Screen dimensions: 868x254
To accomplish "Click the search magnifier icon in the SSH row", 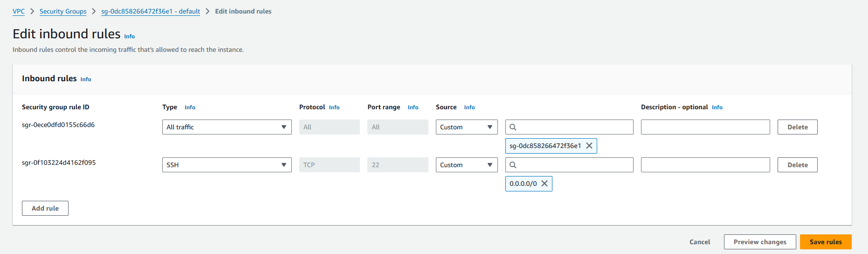I will pos(513,165).
